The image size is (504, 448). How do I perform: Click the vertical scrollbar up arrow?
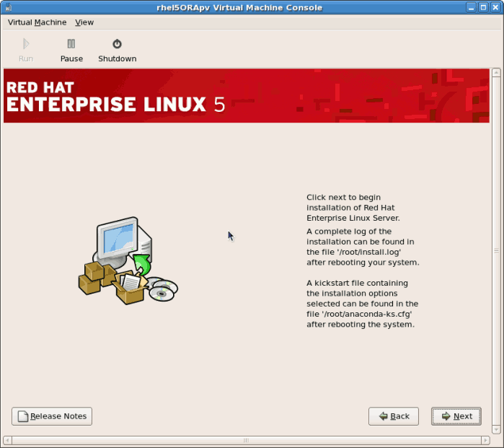(496, 73)
